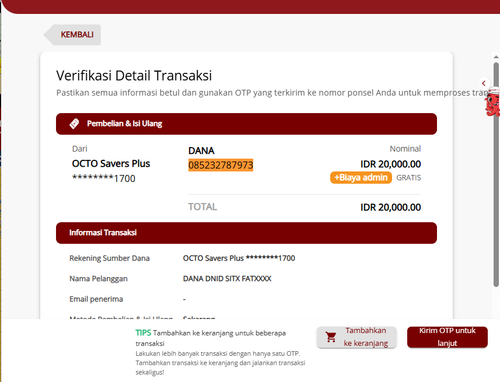Click the Informasi Transaksi header
This screenshot has height=382, width=500.
246,233
